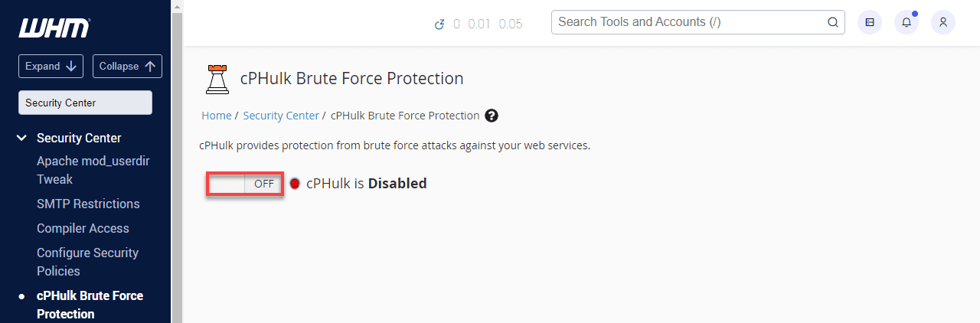Open the notifications bell

906,22
